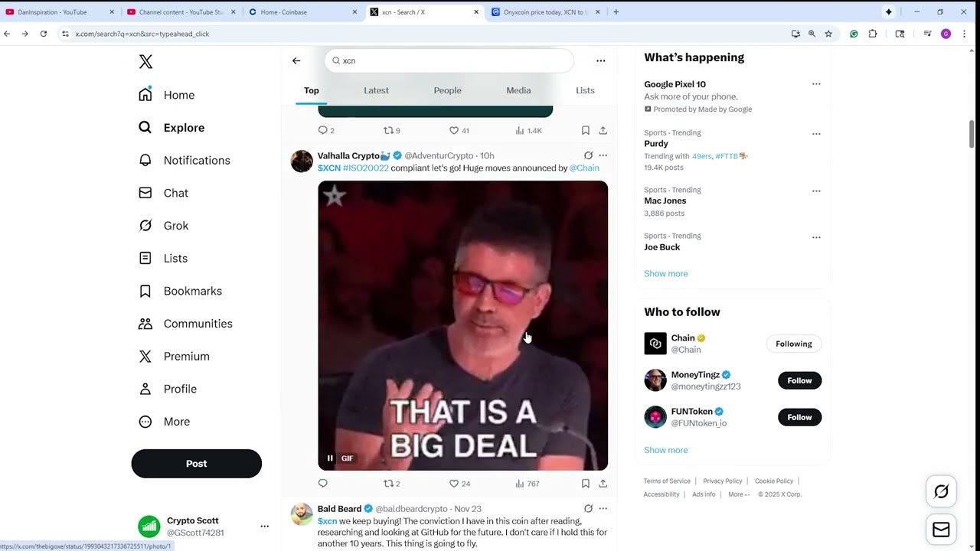Go to Home in sidebar
This screenshot has width=980, height=551.
pyautogui.click(x=166, y=95)
